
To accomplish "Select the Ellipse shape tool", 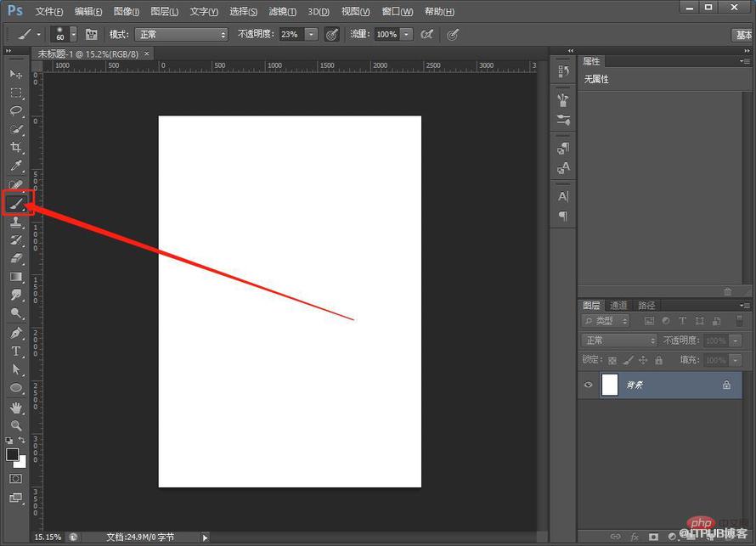I will 16,388.
